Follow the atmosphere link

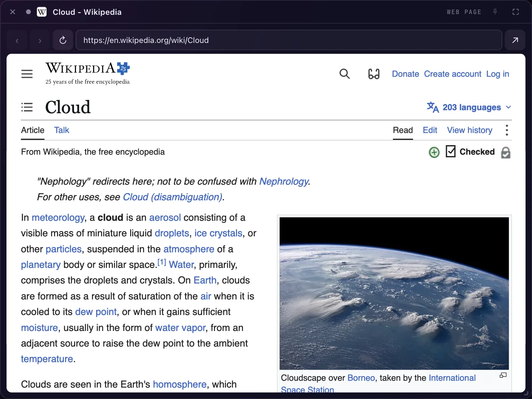coord(189,249)
